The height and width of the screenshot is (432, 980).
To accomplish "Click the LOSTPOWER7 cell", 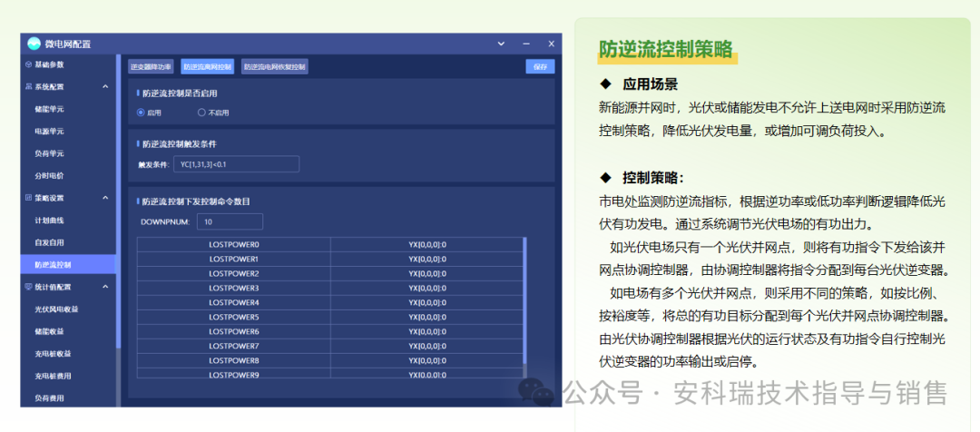I will coord(234,346).
